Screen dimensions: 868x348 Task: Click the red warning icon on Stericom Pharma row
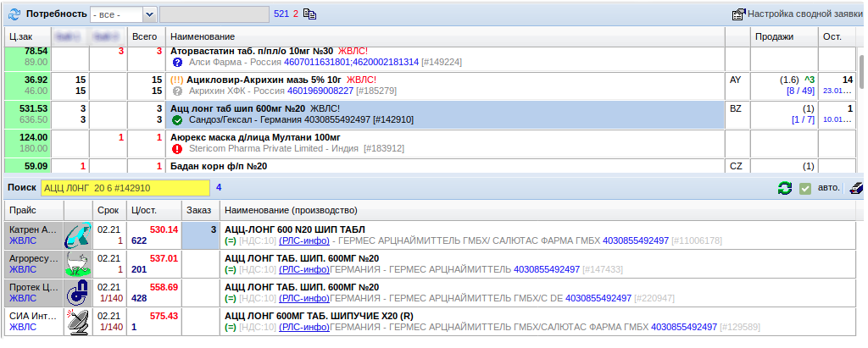177,148
